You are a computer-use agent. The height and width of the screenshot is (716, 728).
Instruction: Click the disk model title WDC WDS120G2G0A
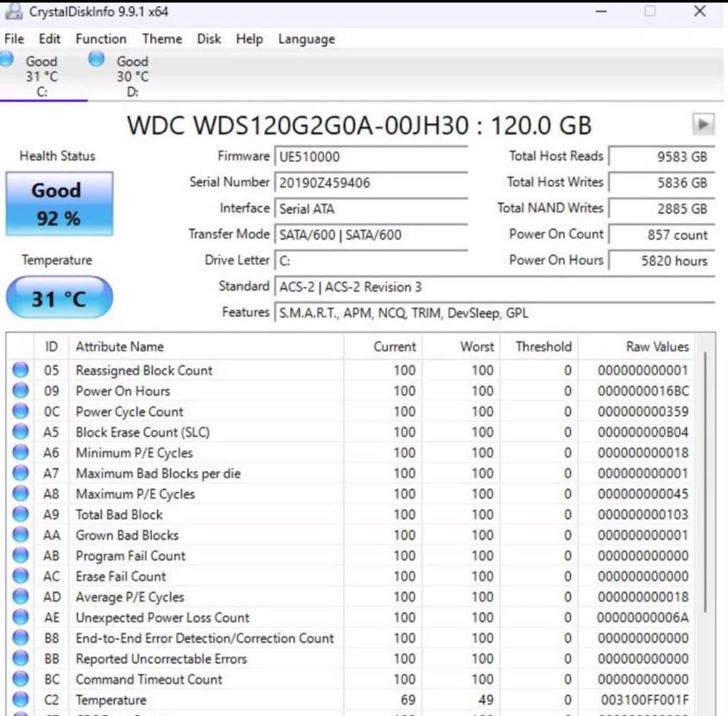tap(359, 126)
